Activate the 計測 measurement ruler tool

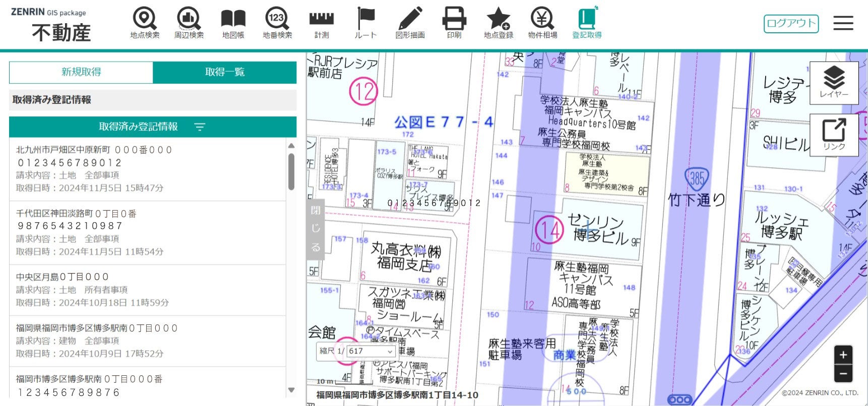click(x=322, y=23)
